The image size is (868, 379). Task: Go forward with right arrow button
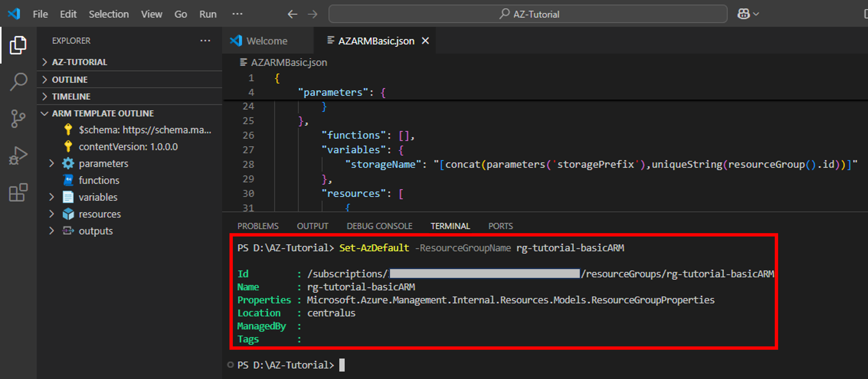pos(313,14)
